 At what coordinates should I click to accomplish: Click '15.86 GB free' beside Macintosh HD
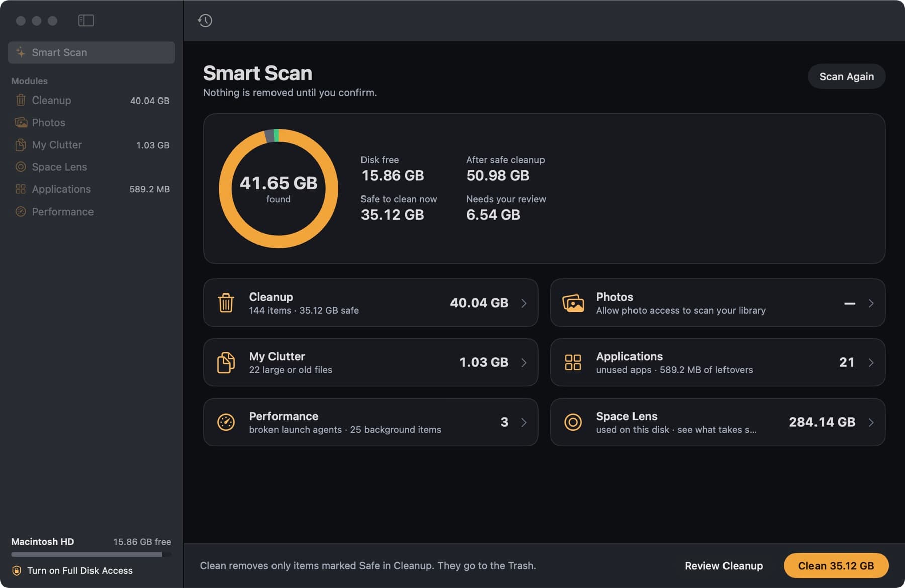pyautogui.click(x=142, y=542)
